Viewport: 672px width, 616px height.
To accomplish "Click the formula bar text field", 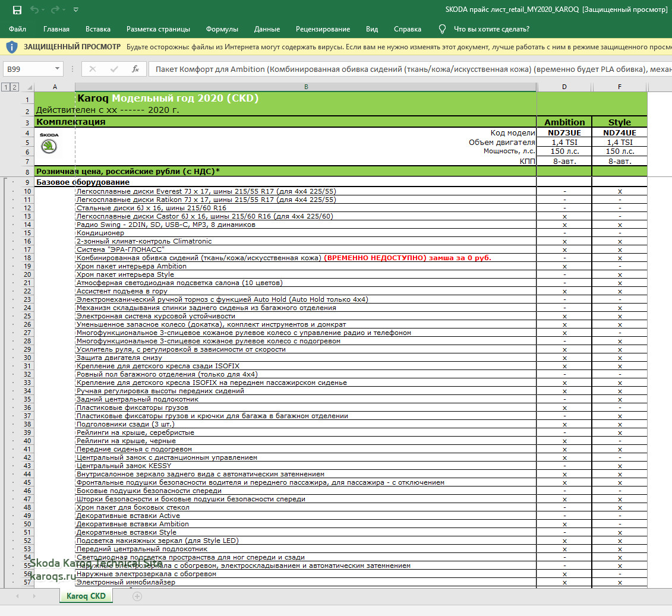I will [x=410, y=69].
